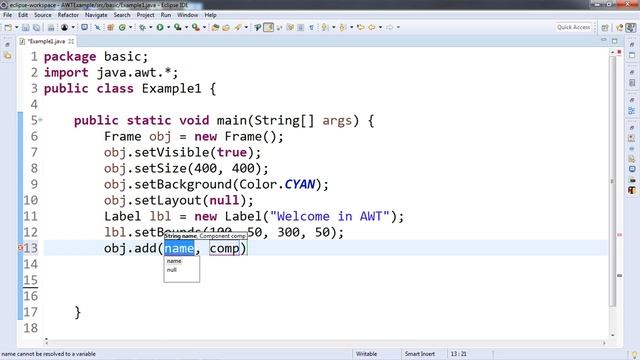Click the Open Perspective icon
This screenshot has width=640, height=360.
pos(605,27)
